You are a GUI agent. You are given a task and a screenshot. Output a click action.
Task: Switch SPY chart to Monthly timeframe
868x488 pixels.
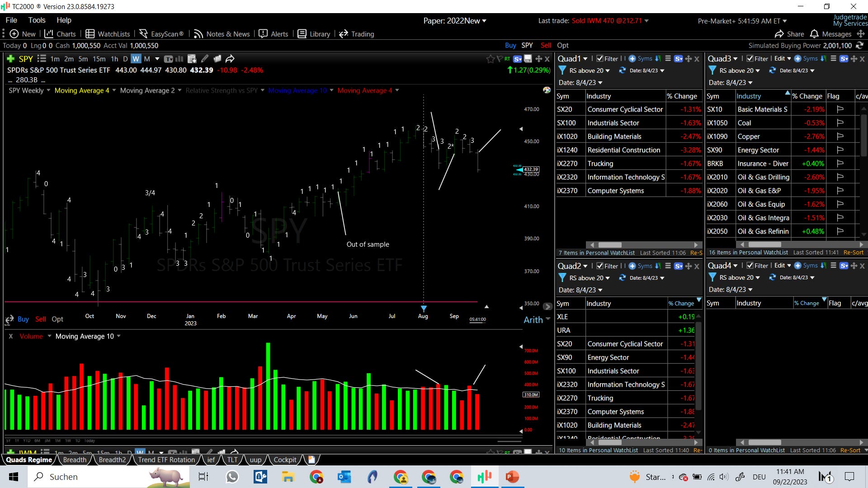tap(147, 59)
